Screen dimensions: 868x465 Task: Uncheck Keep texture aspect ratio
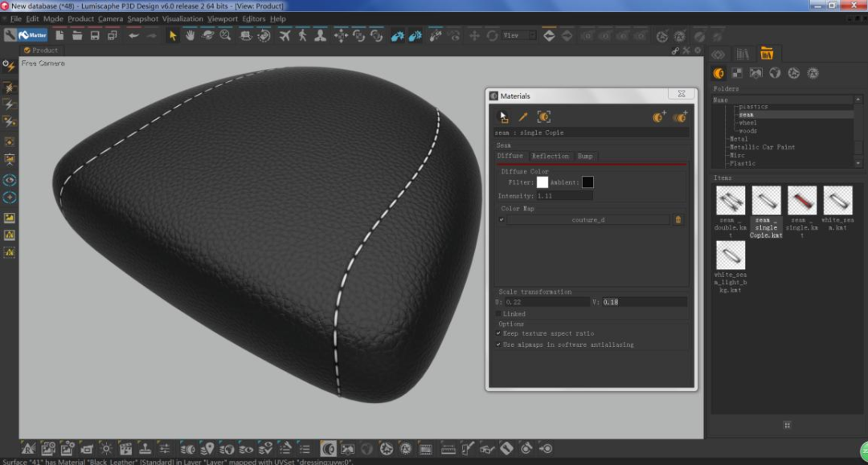point(499,333)
